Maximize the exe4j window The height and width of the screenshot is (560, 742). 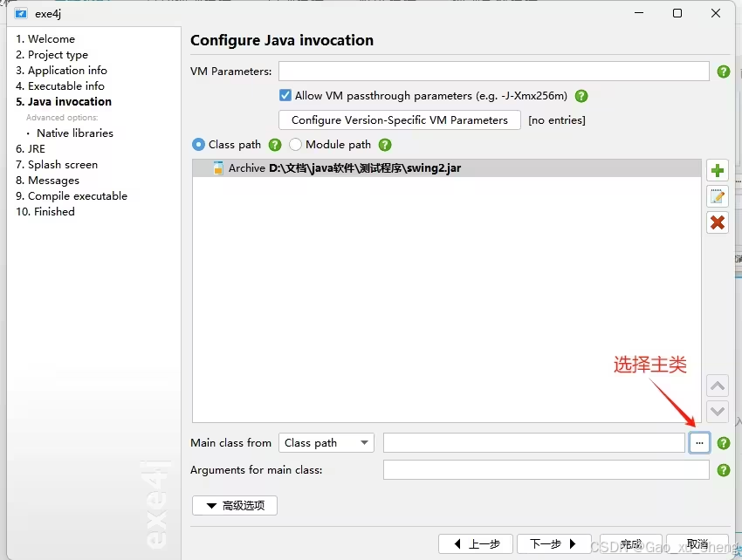677,13
